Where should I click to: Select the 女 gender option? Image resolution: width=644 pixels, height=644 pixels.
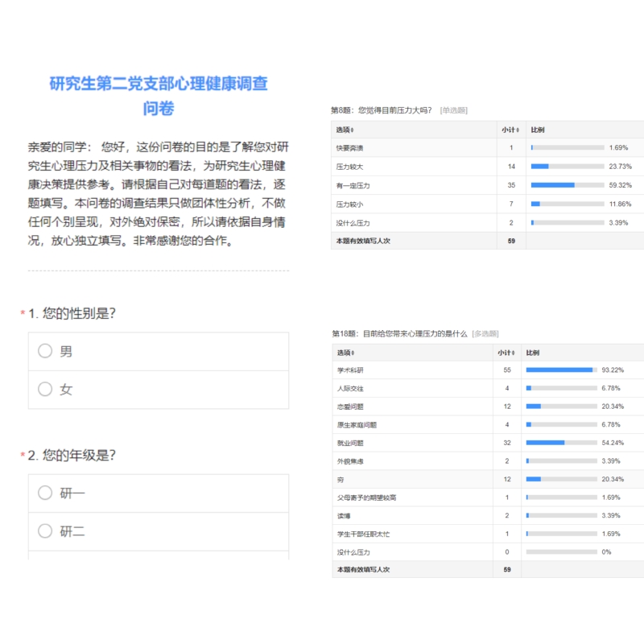click(45, 389)
